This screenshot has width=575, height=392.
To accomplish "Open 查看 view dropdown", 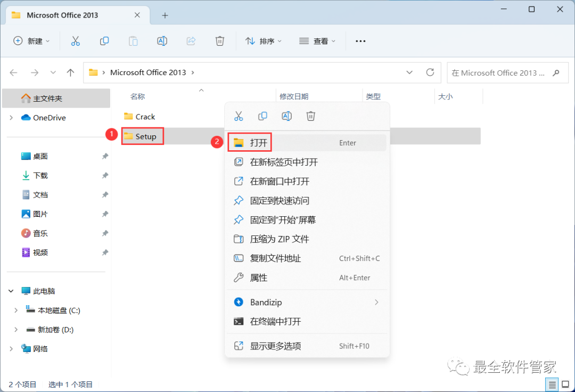I will coord(317,41).
